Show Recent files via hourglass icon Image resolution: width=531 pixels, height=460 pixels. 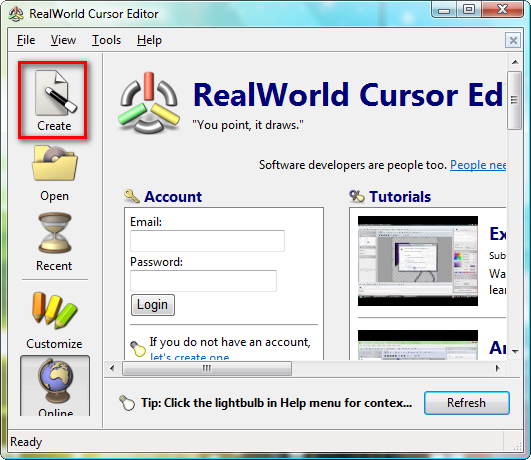pyautogui.click(x=55, y=233)
